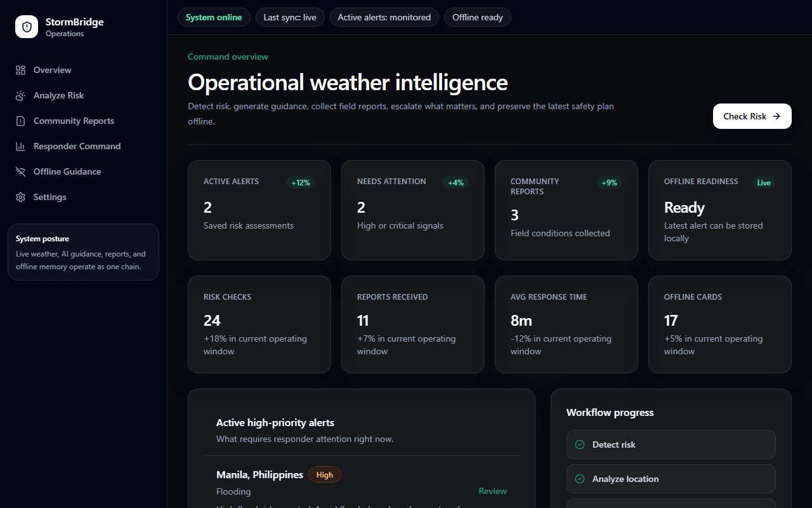
Task: Click the +9% badge on Community Reports
Action: coord(609,183)
